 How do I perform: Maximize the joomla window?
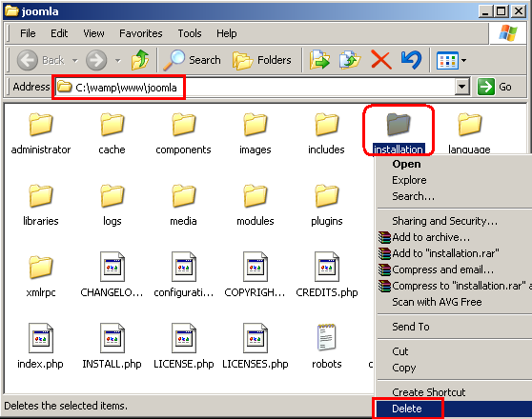pyautogui.click(x=501, y=11)
